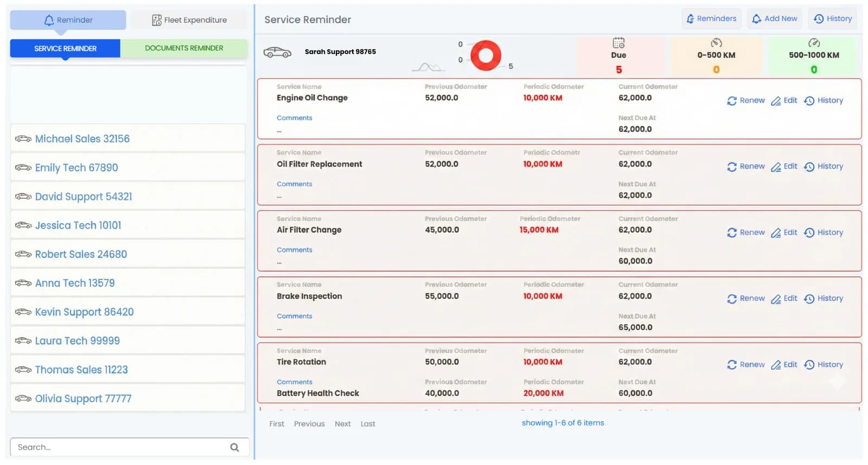Viewport: 868px width, 465px height.
Task: Select vehicle Jessica Tech 10101
Action: (127, 224)
